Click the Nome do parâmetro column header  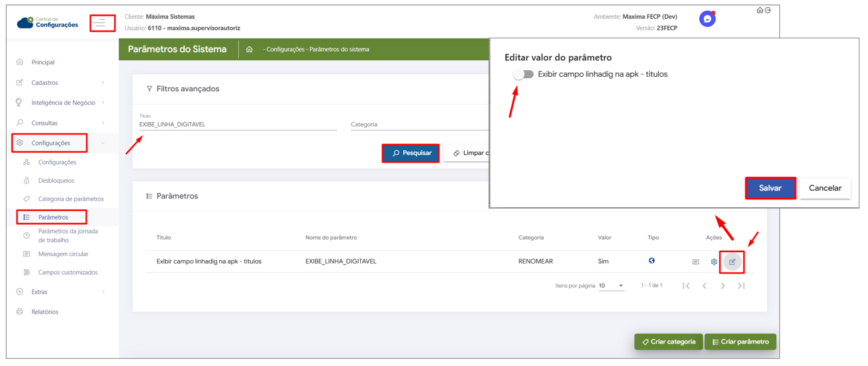331,238
